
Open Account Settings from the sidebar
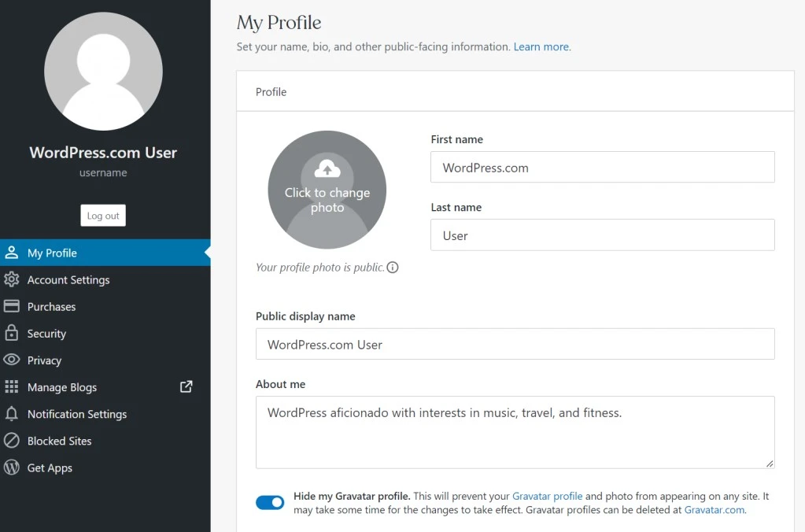coord(105,279)
